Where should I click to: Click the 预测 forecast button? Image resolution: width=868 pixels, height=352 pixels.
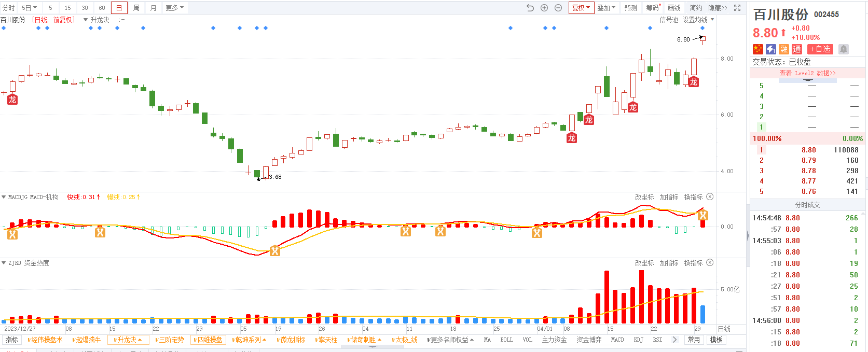pyautogui.click(x=631, y=8)
